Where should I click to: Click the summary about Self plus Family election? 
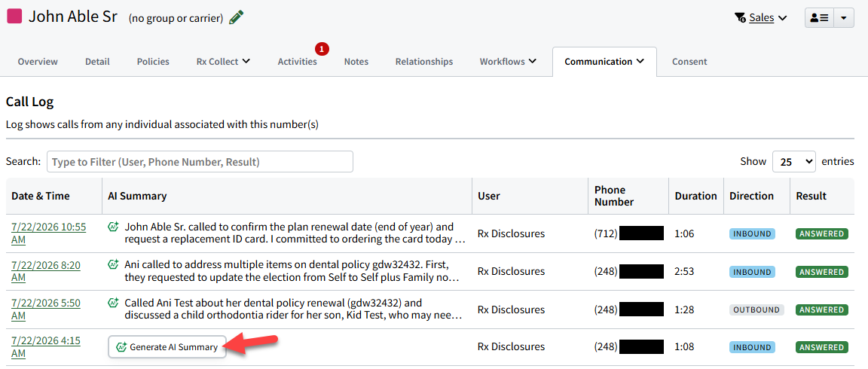click(x=292, y=270)
